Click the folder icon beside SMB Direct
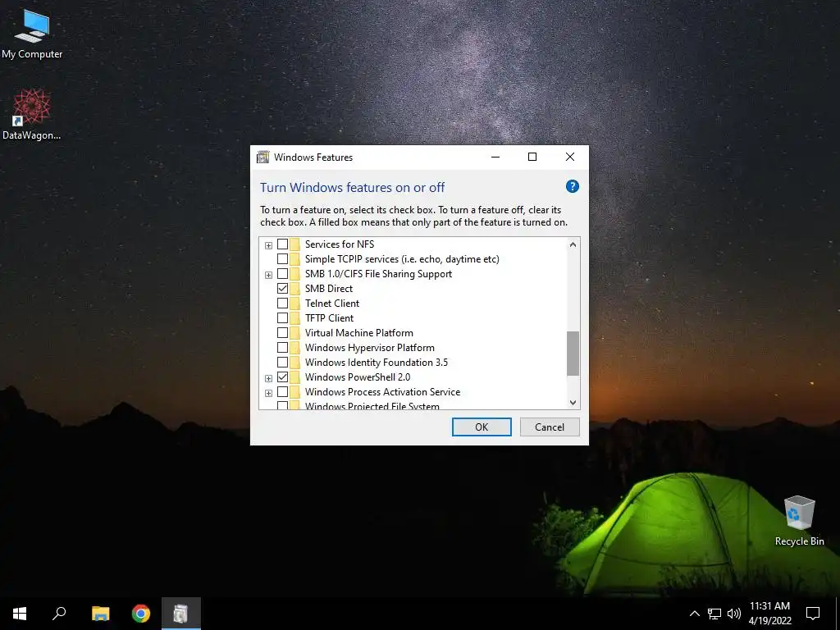Viewport: 840px width, 630px height. [295, 288]
